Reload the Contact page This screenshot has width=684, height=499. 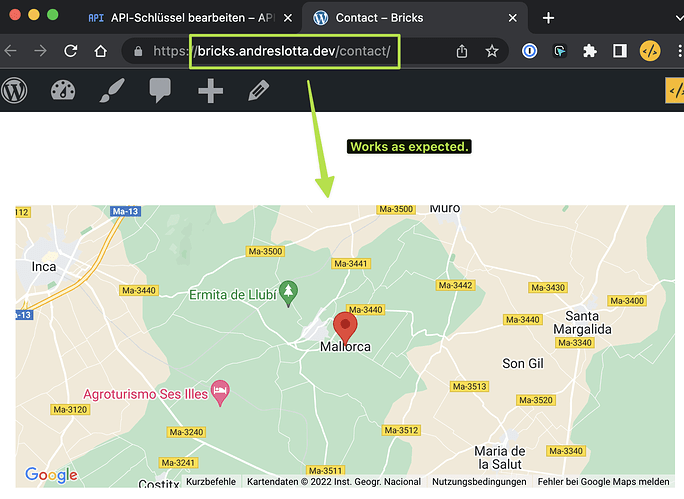71,51
